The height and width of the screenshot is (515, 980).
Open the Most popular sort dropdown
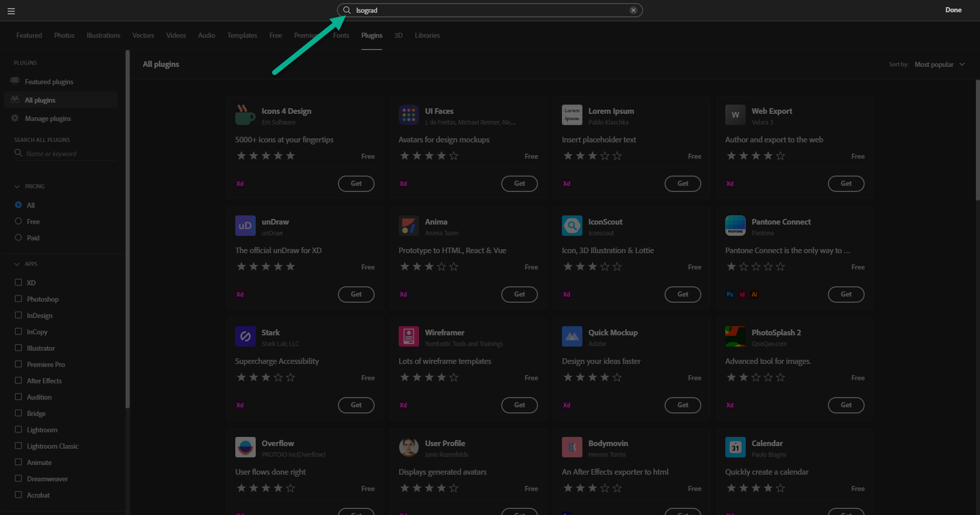(x=940, y=64)
